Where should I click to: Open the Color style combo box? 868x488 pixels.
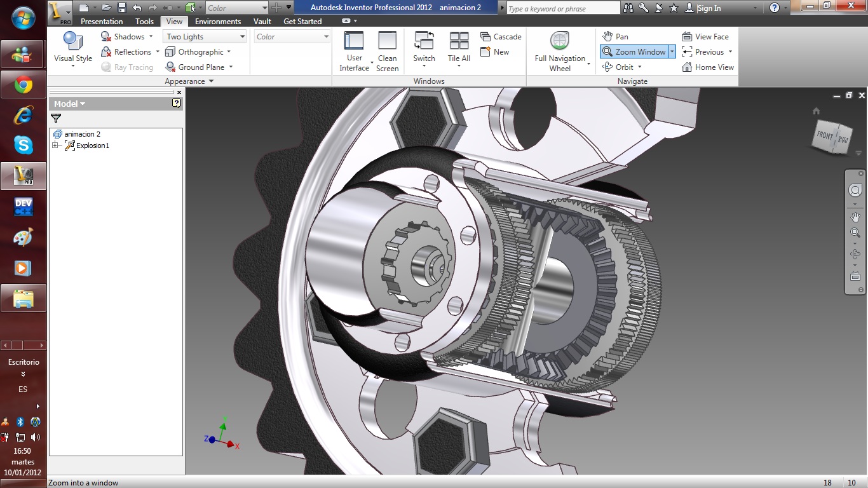[x=291, y=36]
